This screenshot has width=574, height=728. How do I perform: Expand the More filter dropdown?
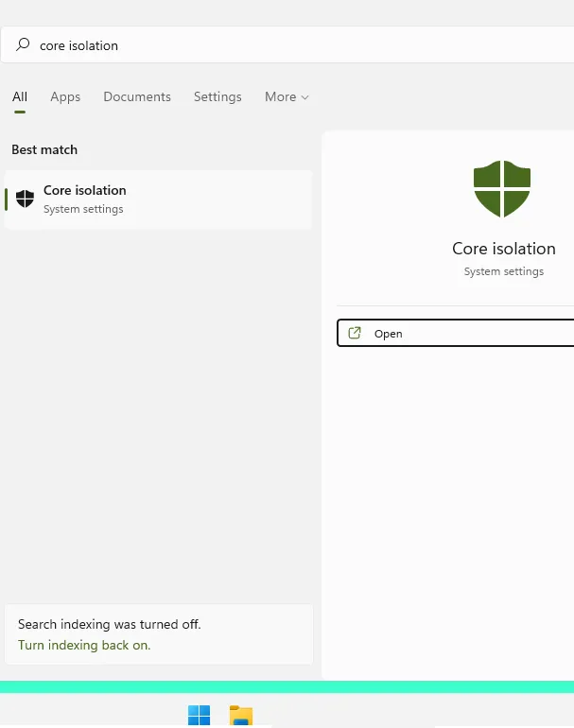point(286,96)
